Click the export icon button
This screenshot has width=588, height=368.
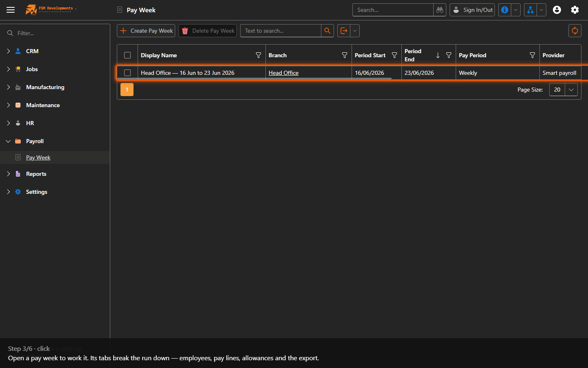click(344, 31)
